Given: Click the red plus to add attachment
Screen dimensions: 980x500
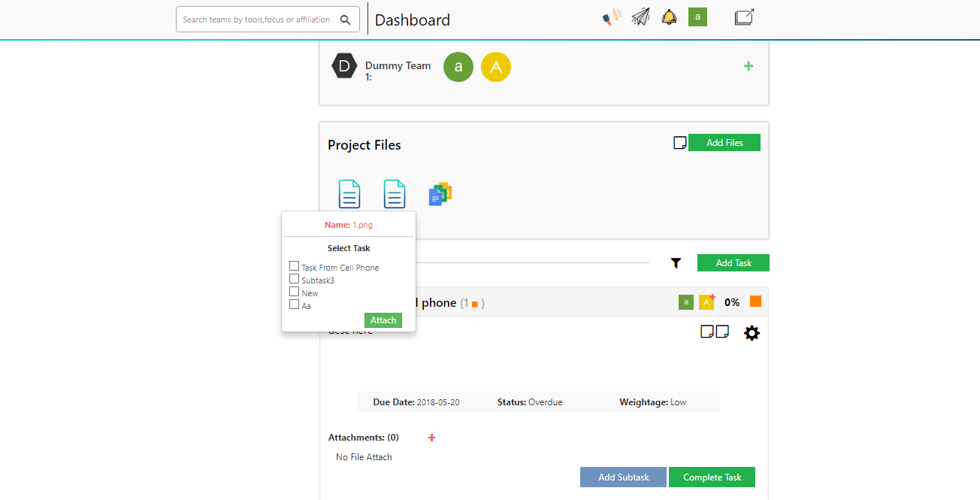Looking at the screenshot, I should tap(431, 438).
